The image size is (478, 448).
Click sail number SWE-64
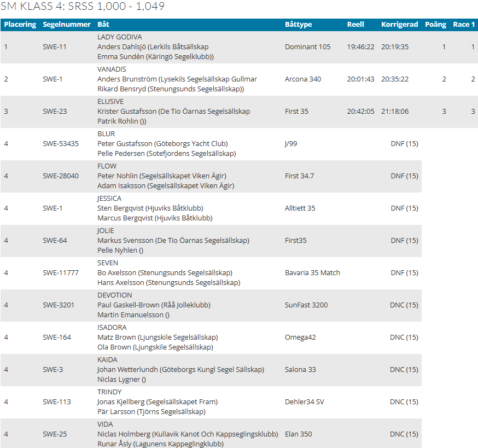coord(55,241)
